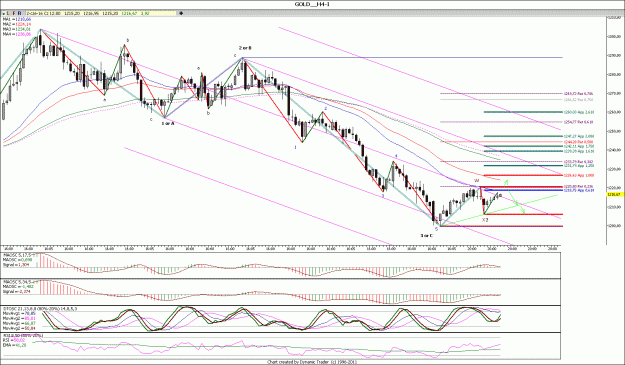
Task: Click the black diamond marker after data bar
Action: pyautogui.click(x=181, y=13)
